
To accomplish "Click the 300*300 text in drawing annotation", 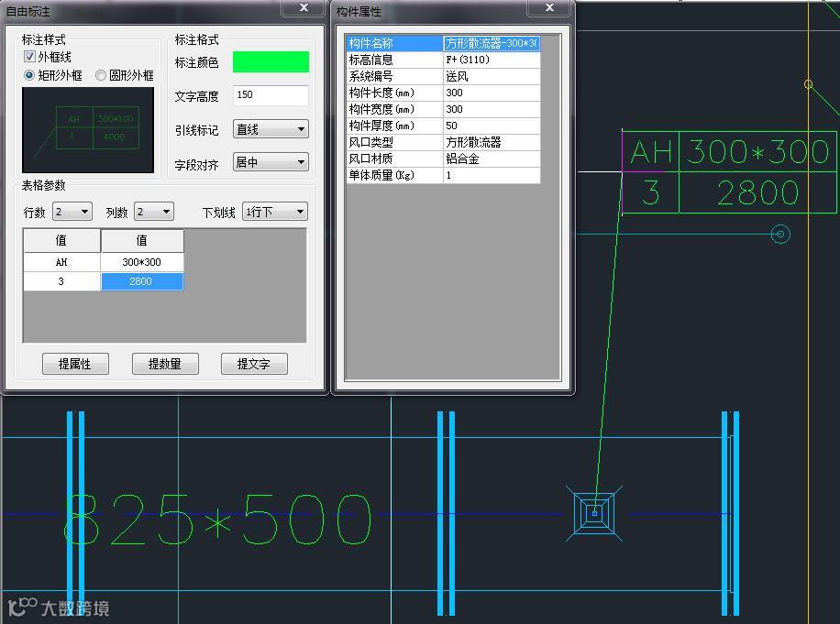I will click(757, 152).
